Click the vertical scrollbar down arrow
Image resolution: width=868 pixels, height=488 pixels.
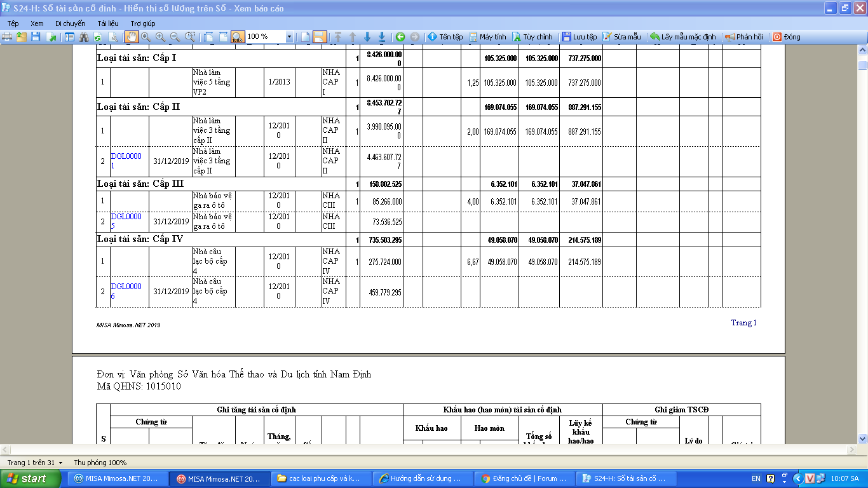tap(862, 438)
